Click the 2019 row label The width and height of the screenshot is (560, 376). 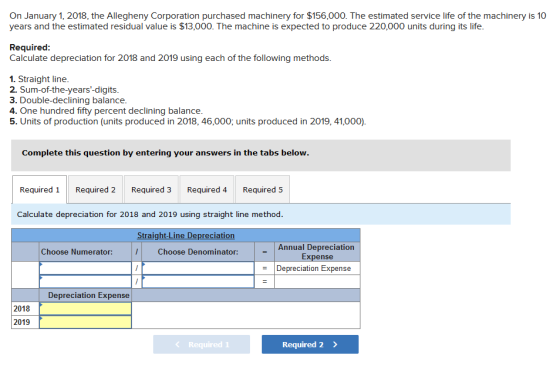tap(22, 322)
